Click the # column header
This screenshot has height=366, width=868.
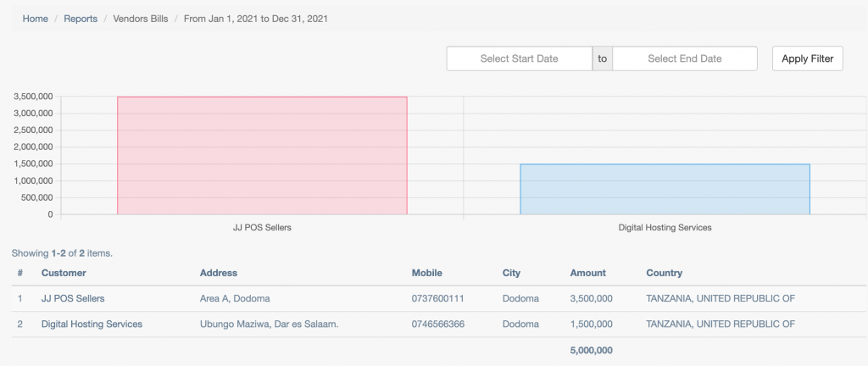[x=20, y=273]
